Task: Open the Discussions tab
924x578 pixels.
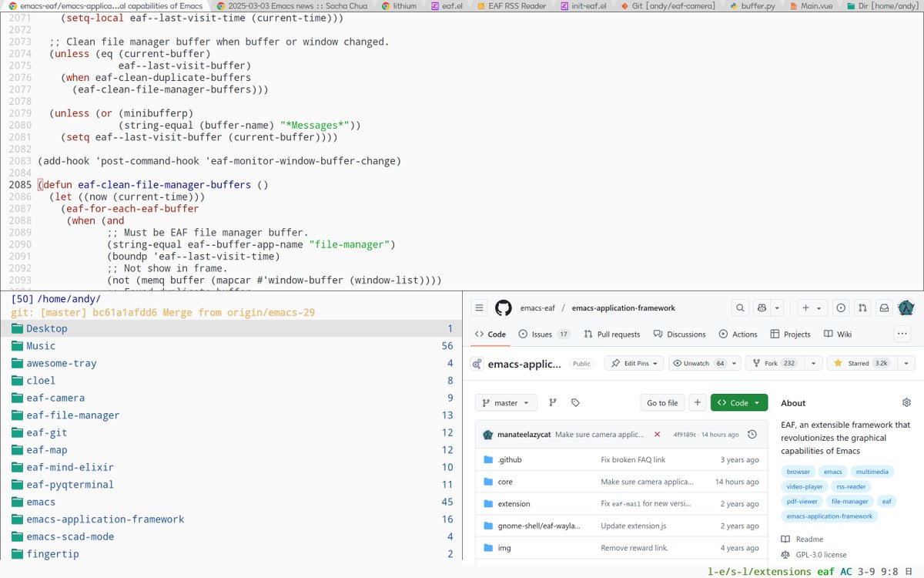Action: 680,334
